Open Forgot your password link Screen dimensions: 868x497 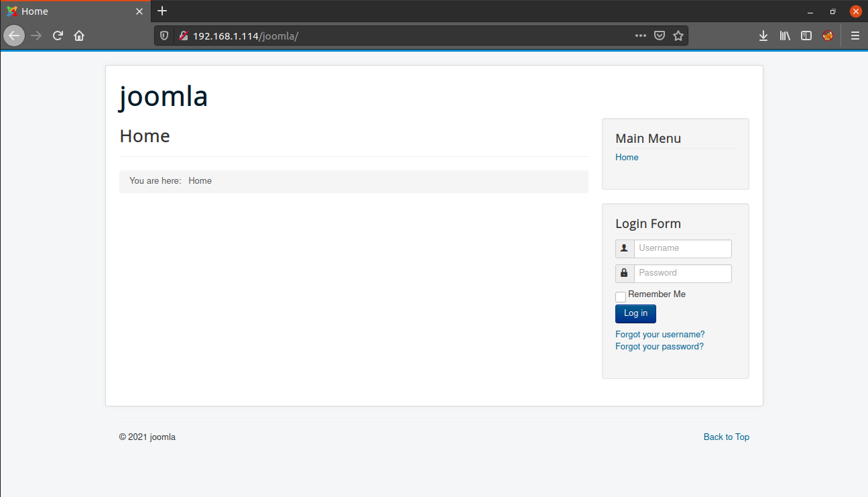660,347
